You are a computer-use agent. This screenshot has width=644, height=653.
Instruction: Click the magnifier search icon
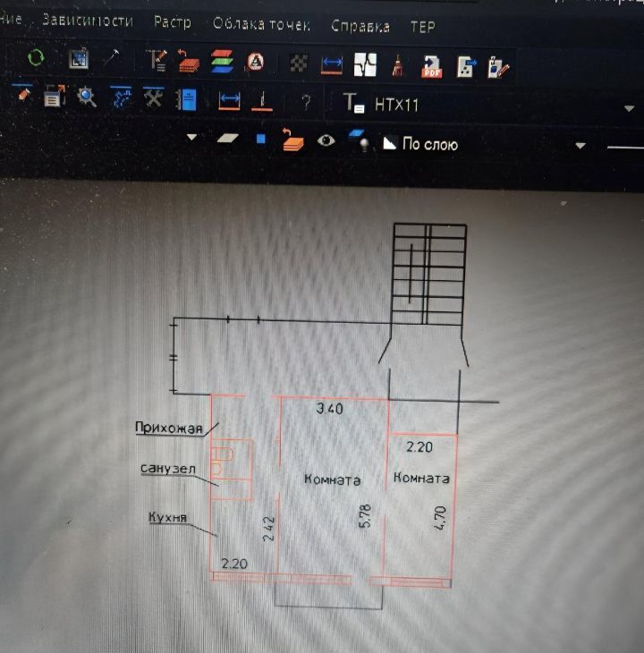(87, 97)
